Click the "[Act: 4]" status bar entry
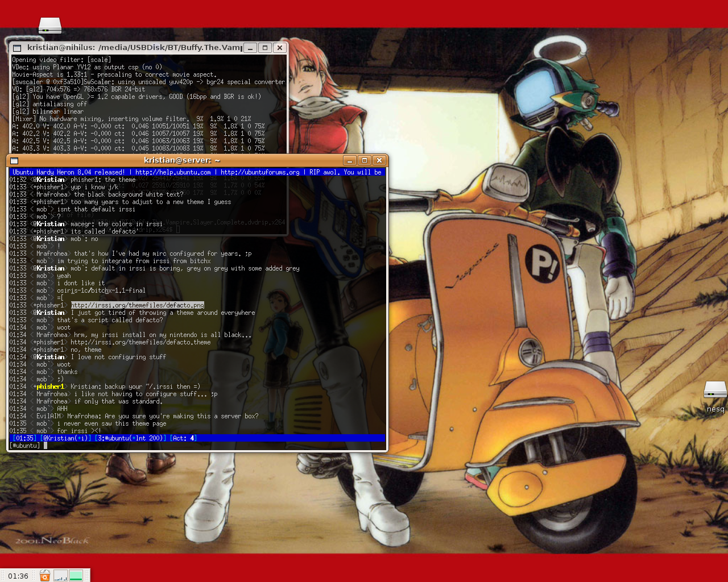This screenshot has height=582, width=728. (x=183, y=438)
